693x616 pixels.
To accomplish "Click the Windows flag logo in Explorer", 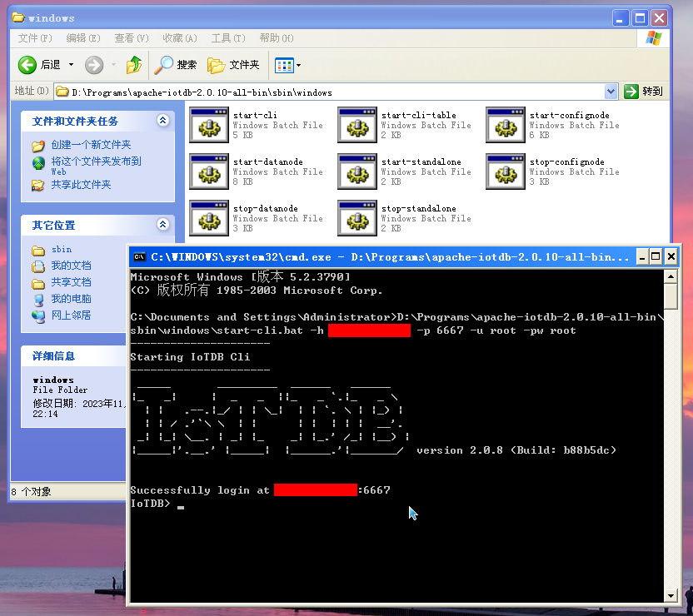I will [x=653, y=38].
